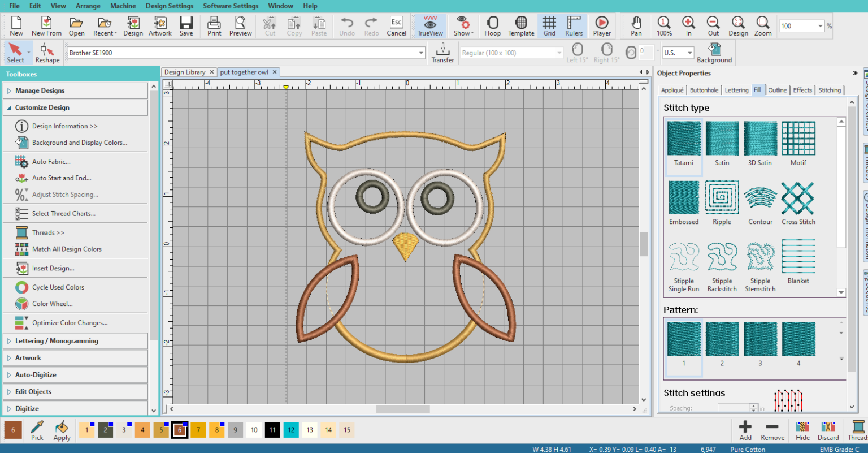The width and height of the screenshot is (868, 453).
Task: Select the Reshape tool
Action: click(x=47, y=53)
